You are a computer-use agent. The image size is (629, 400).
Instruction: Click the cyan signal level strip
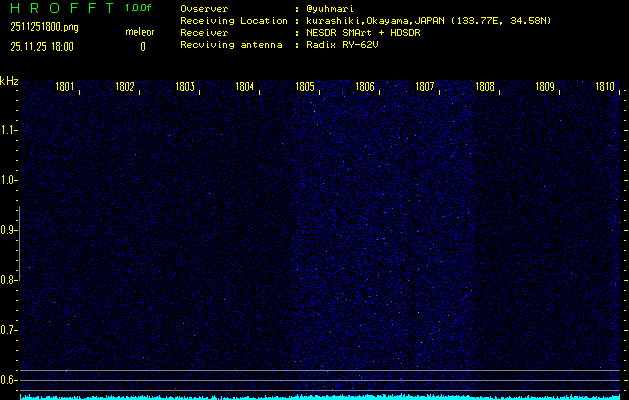click(x=320, y=396)
